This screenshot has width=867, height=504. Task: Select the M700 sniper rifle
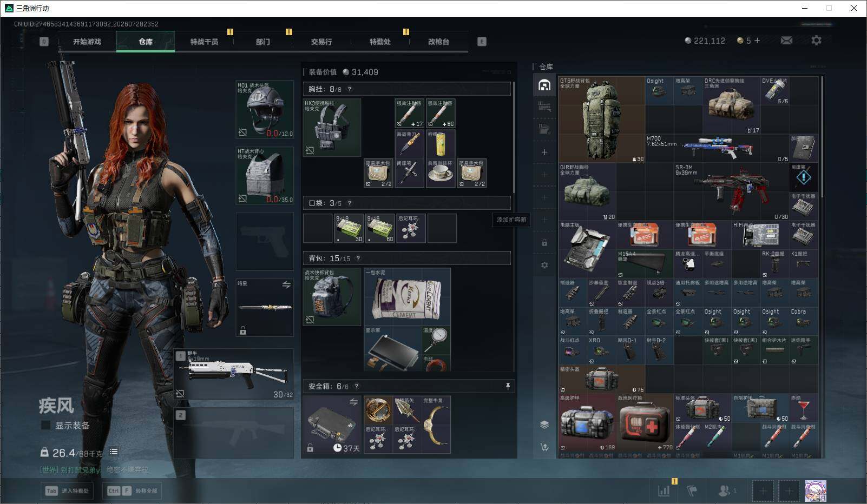pyautogui.click(x=717, y=149)
